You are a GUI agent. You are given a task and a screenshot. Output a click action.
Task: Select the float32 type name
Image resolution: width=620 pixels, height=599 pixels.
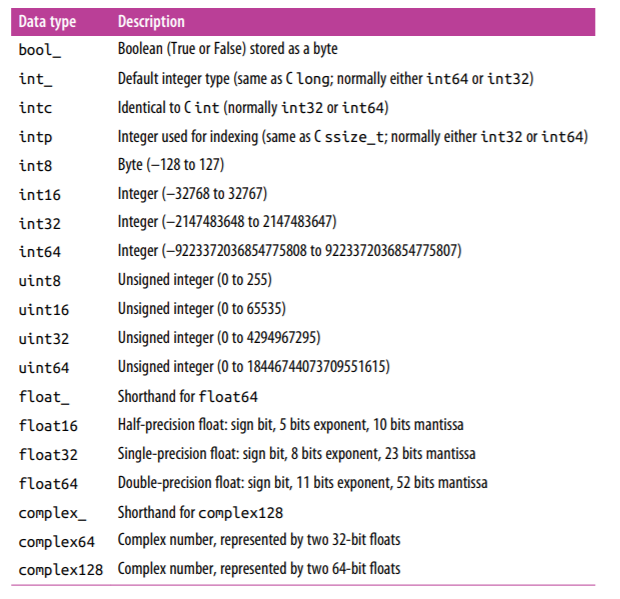tap(48, 454)
